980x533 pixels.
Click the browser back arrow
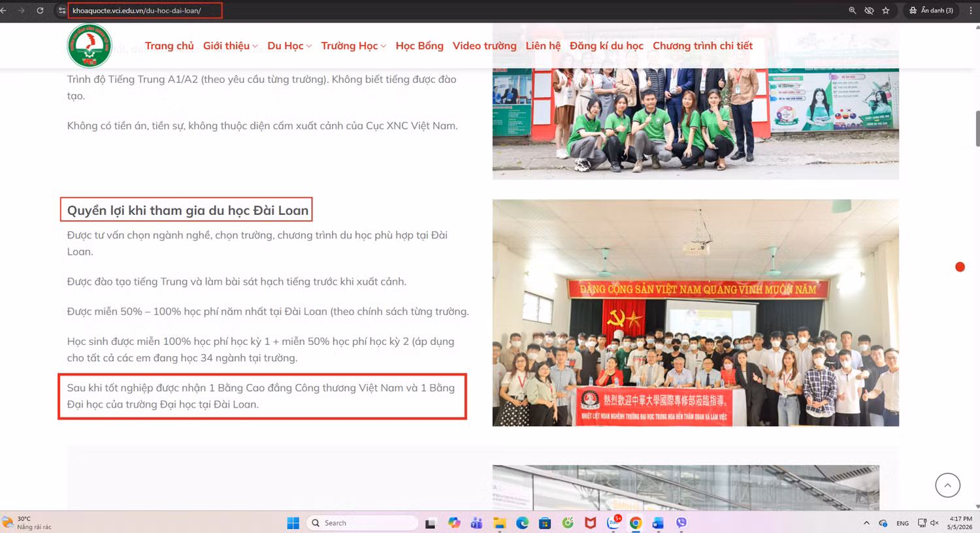pos(4,10)
